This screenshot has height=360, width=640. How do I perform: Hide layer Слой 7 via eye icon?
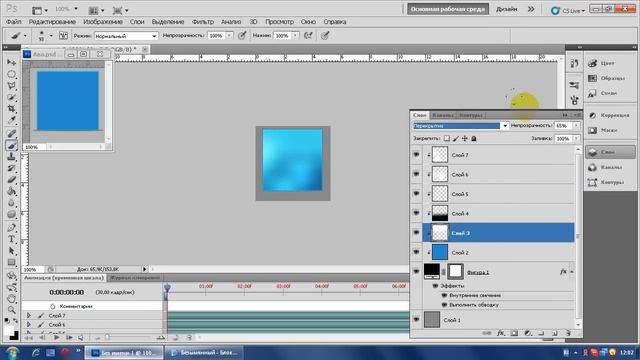416,155
